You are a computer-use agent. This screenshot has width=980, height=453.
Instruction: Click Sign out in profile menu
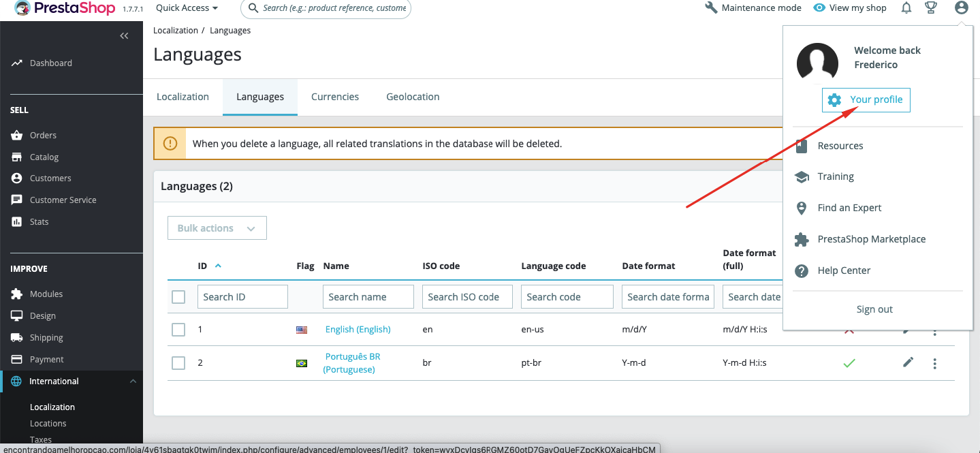click(x=874, y=309)
